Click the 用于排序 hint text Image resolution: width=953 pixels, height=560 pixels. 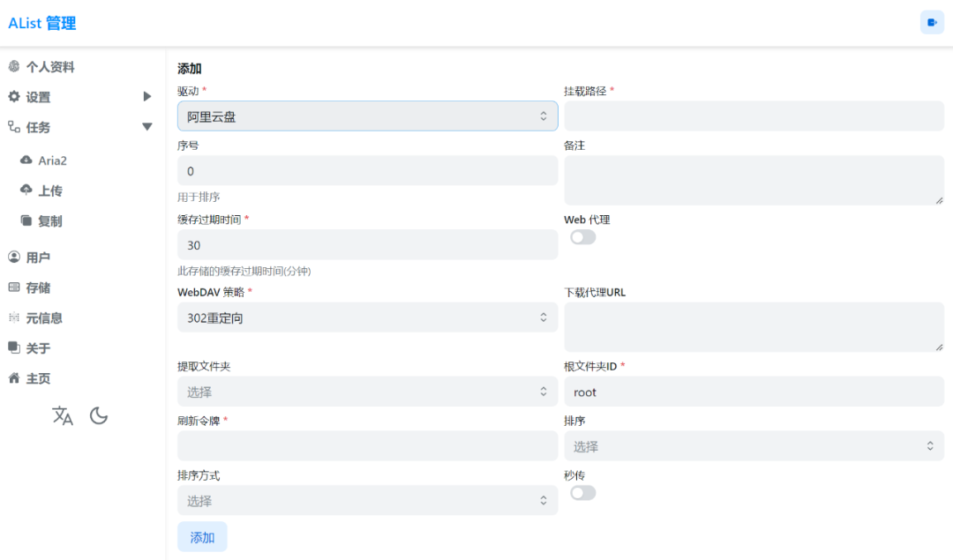tap(199, 197)
